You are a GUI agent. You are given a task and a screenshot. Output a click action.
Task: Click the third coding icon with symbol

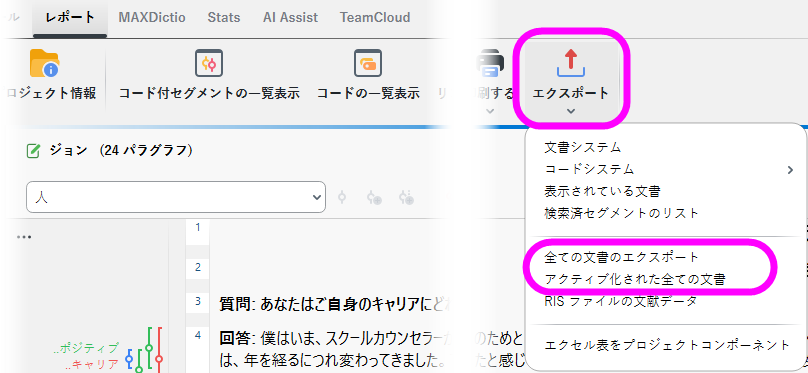point(407,197)
